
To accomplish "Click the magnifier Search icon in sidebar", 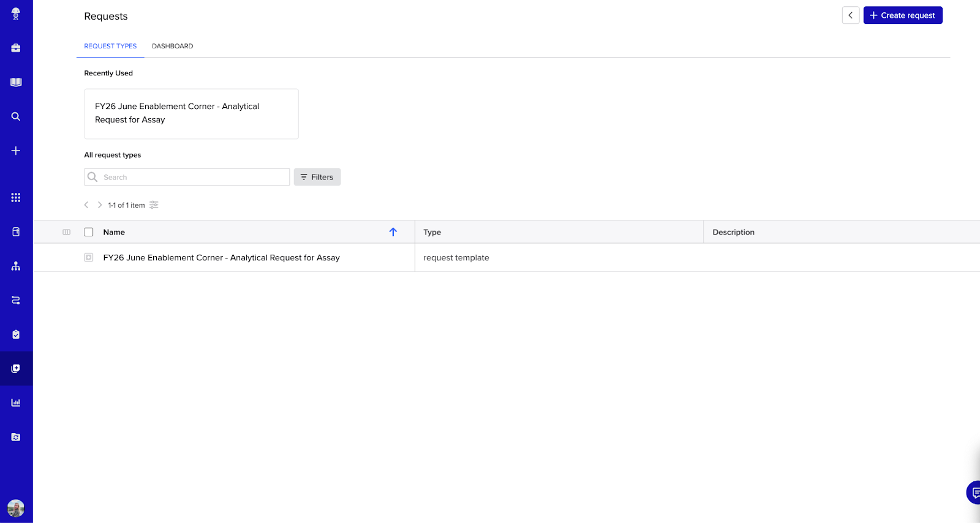I will point(16,116).
